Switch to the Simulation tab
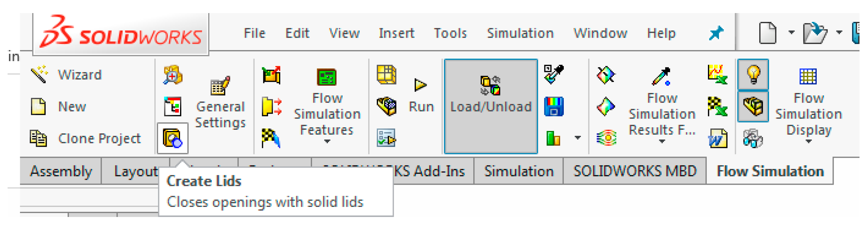 pos(519,171)
